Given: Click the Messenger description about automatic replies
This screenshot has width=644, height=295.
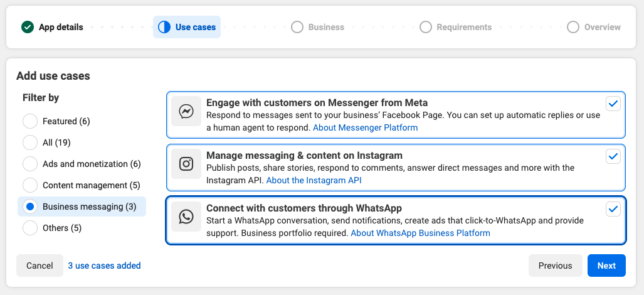Looking at the screenshot, I should [x=403, y=122].
